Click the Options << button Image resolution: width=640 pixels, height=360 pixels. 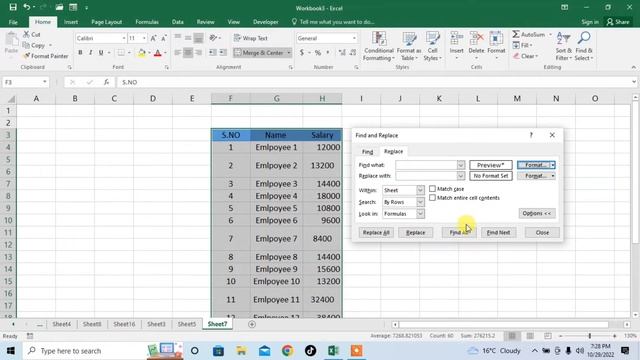tap(537, 213)
